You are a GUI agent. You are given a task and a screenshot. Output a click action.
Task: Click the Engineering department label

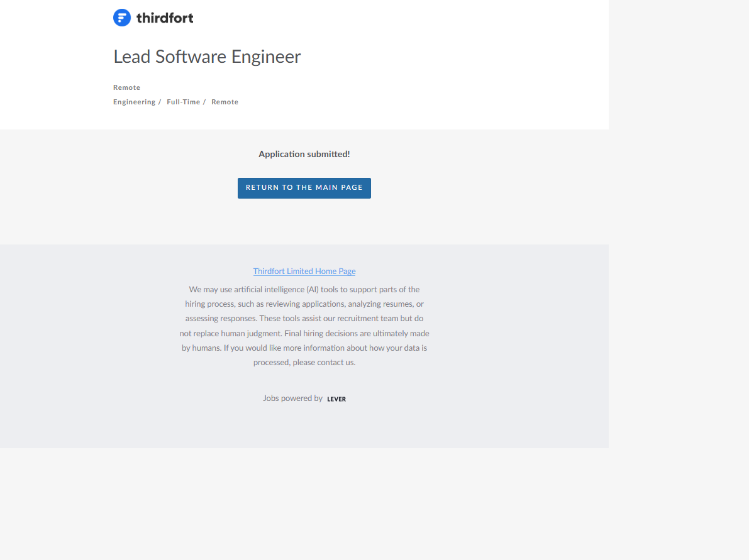click(x=134, y=102)
